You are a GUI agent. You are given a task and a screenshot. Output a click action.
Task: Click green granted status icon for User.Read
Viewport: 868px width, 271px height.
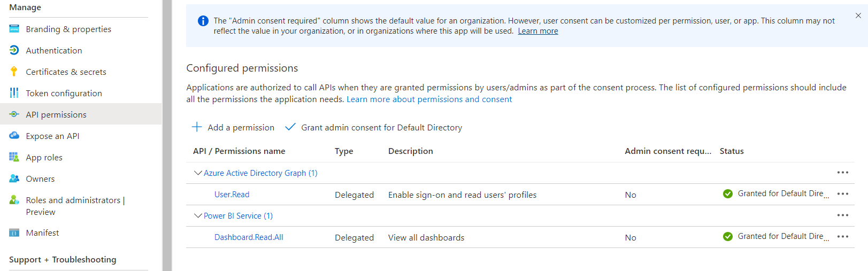click(728, 194)
